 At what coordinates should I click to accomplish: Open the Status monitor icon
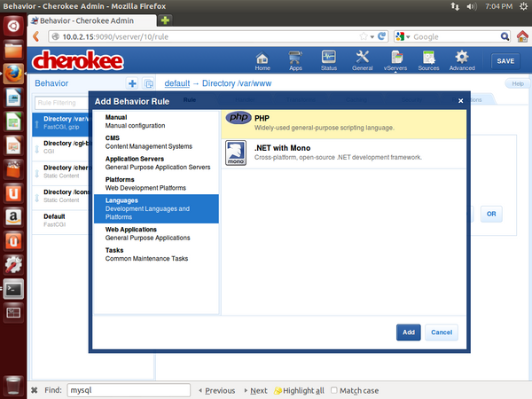328,60
